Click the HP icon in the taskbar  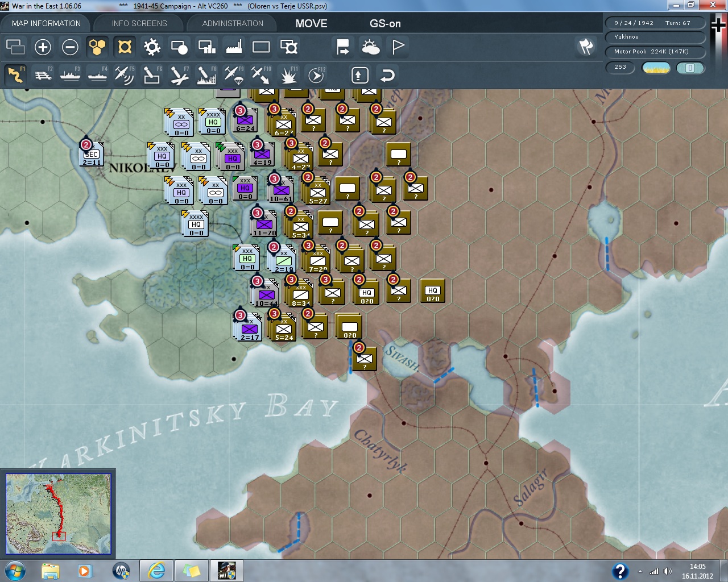pos(121,571)
